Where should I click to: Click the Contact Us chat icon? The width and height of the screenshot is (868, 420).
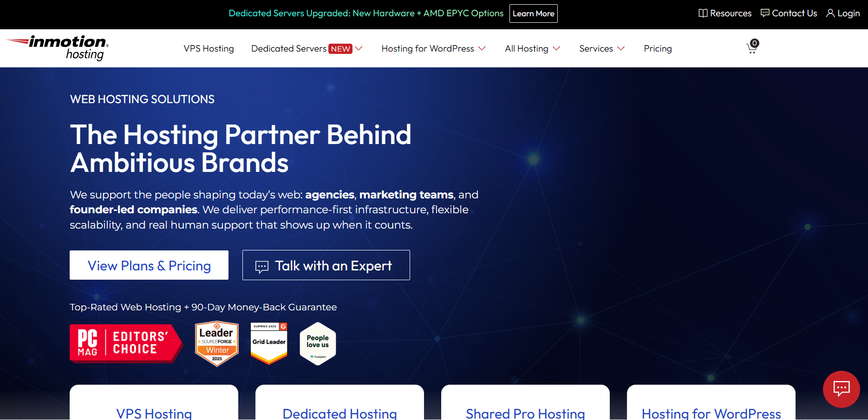764,13
